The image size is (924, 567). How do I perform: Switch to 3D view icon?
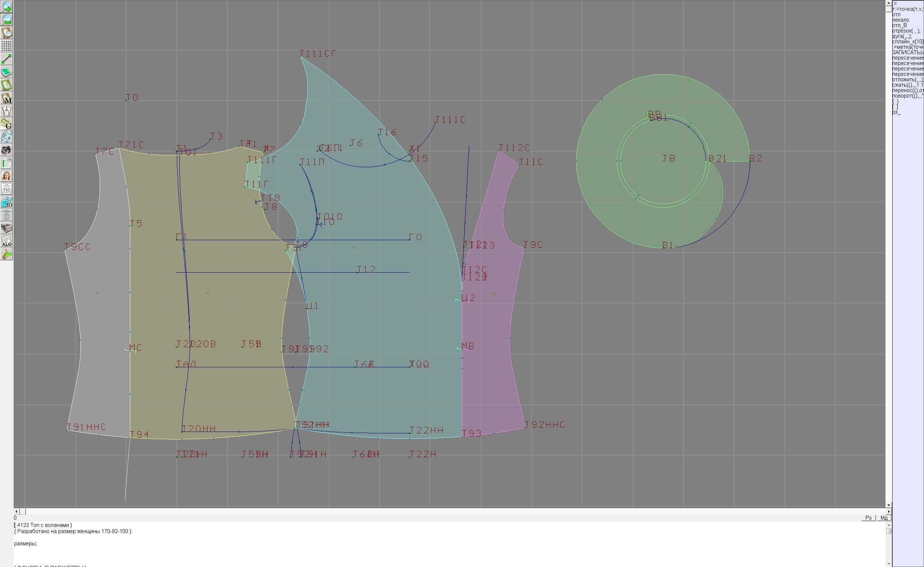point(6,202)
